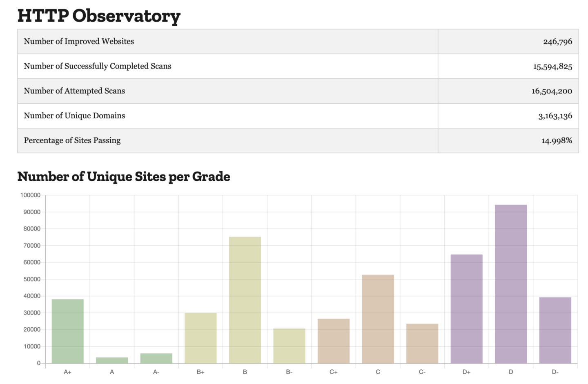588x384 pixels.
Task: Click the C- axis label
Action: (422, 372)
